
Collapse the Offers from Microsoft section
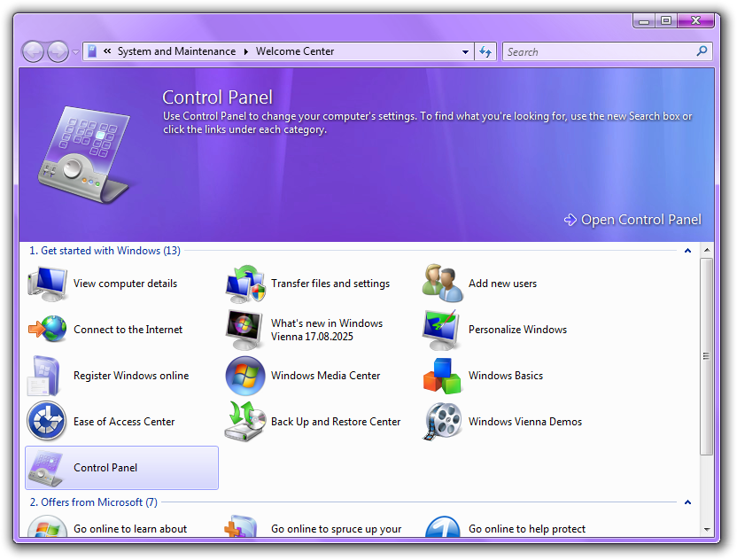coord(687,502)
